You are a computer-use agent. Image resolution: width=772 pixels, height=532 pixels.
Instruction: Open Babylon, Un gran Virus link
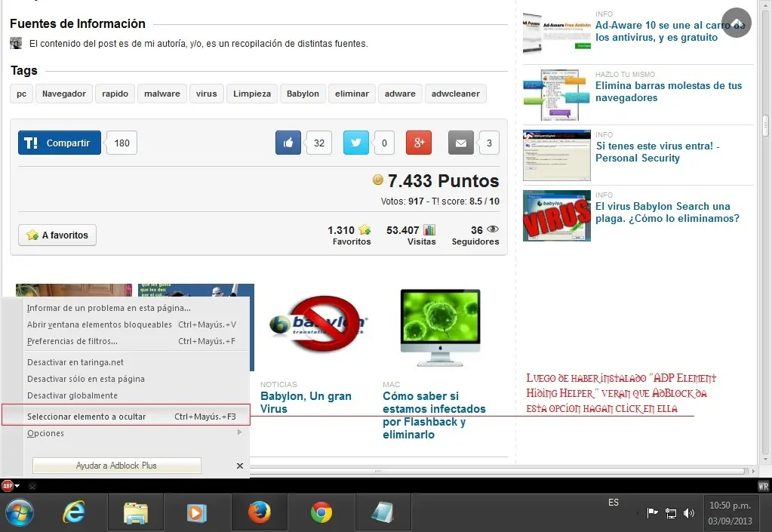(x=306, y=402)
